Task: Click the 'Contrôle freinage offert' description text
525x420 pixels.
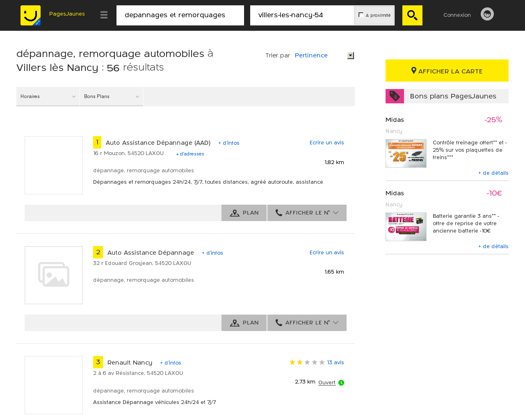Action: [470, 150]
